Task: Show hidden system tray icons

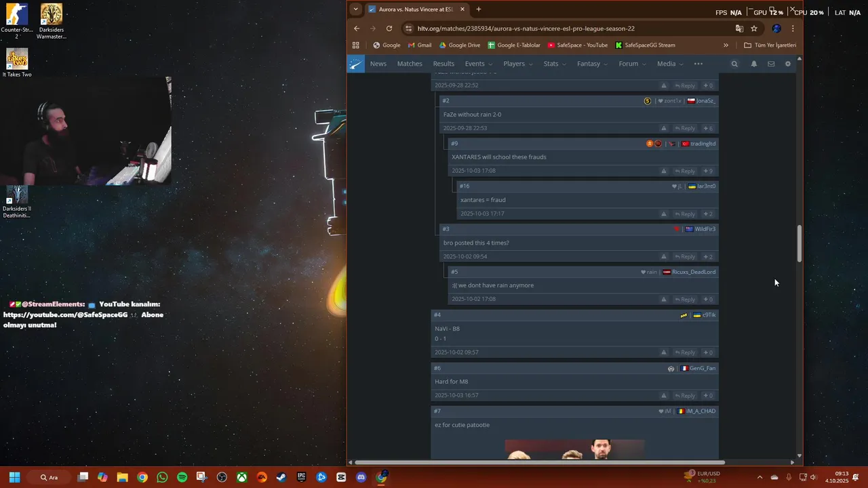Action: [x=759, y=477]
